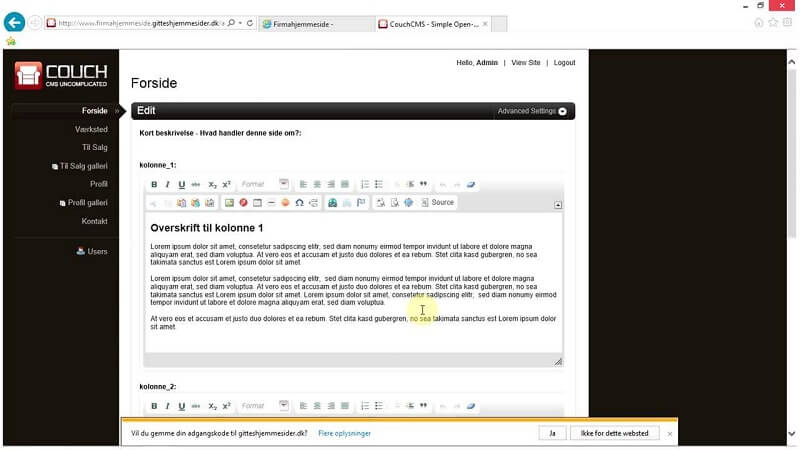Image resolution: width=800 pixels, height=450 pixels.
Task: Insert Flash object in kolonne_1 editor
Action: pyautogui.click(x=243, y=203)
